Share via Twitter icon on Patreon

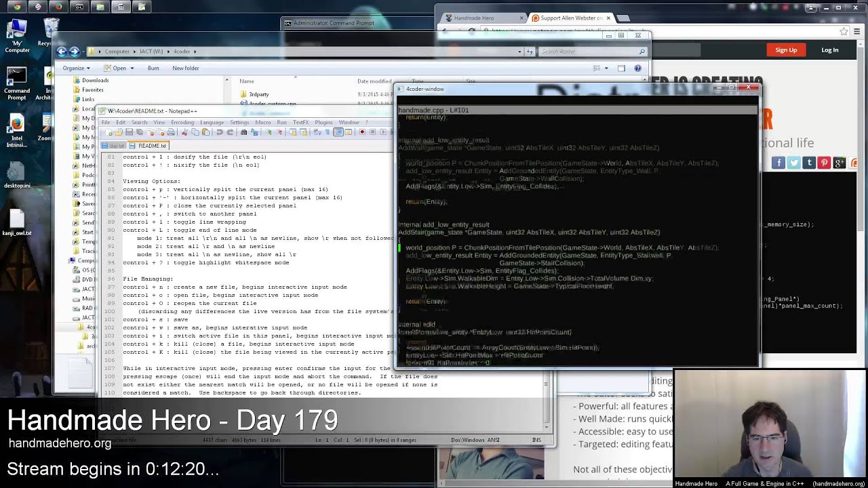pos(793,163)
